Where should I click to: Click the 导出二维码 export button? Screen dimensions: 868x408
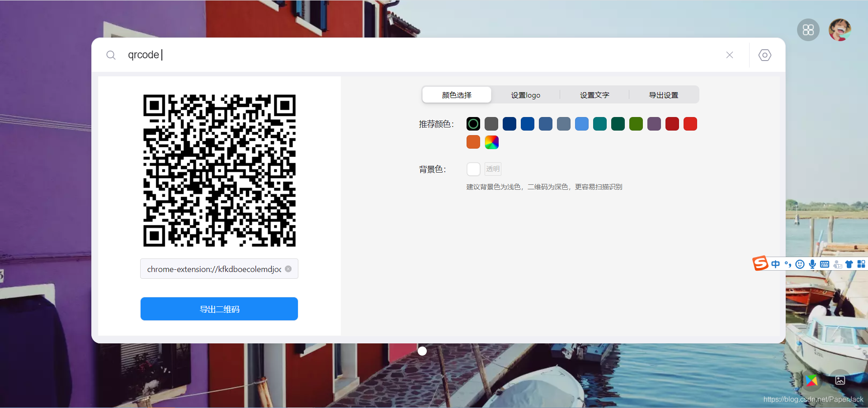[219, 309]
